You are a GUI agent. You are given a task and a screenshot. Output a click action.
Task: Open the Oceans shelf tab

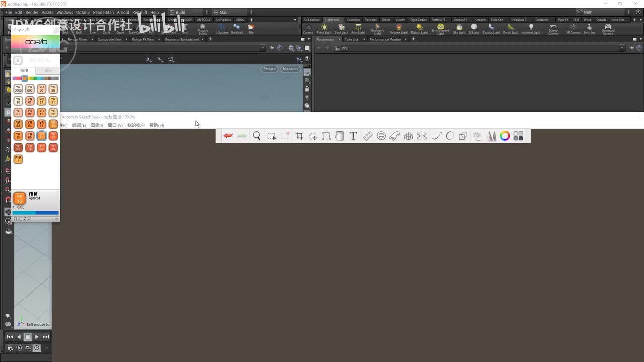tap(480, 20)
